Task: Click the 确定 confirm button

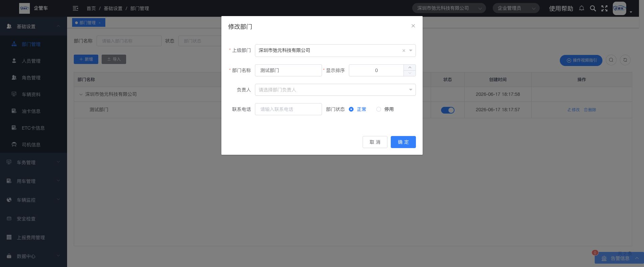Action: (403, 142)
